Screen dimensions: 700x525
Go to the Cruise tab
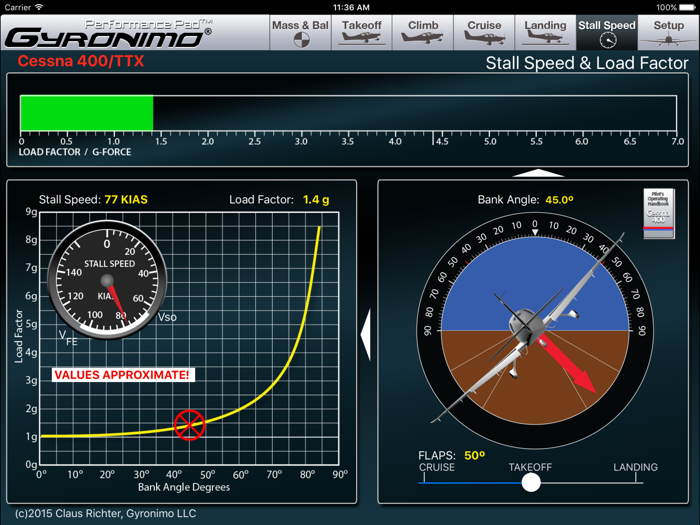[x=484, y=33]
